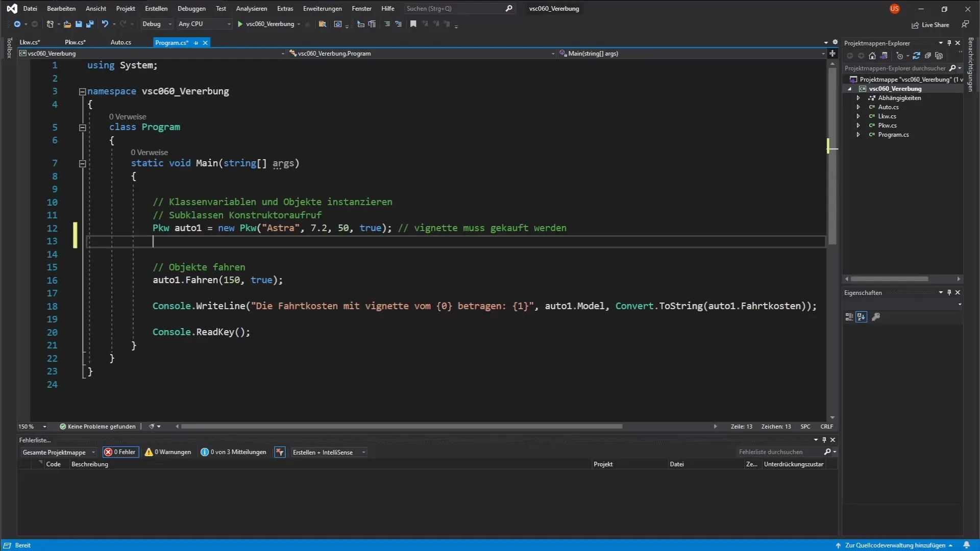
Task: Open Gesamte Projektmappe scope dropdown
Action: (59, 453)
